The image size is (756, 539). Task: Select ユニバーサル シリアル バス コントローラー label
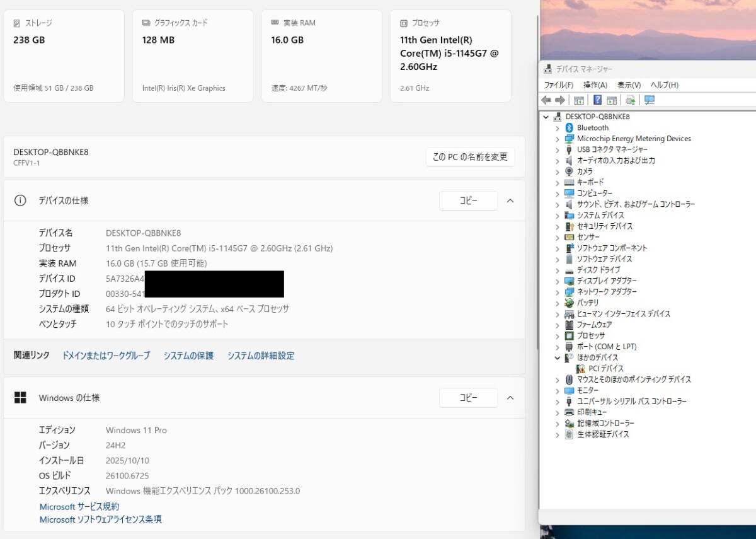(x=632, y=402)
